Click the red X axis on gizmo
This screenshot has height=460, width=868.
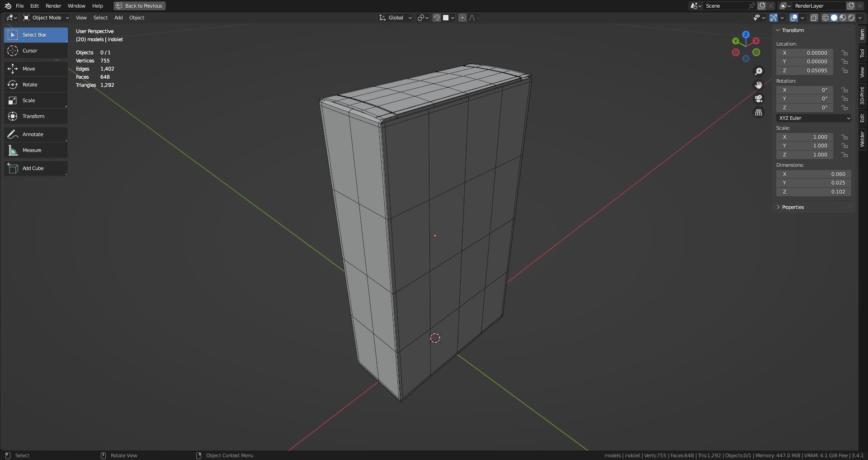756,41
